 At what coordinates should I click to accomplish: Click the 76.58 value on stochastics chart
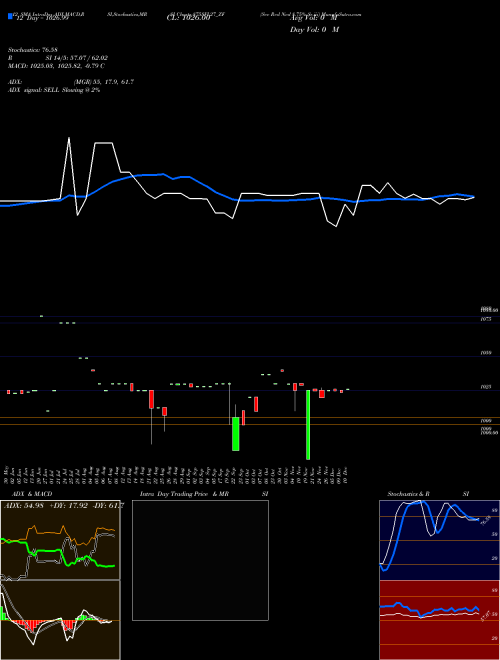[x=485, y=520]
